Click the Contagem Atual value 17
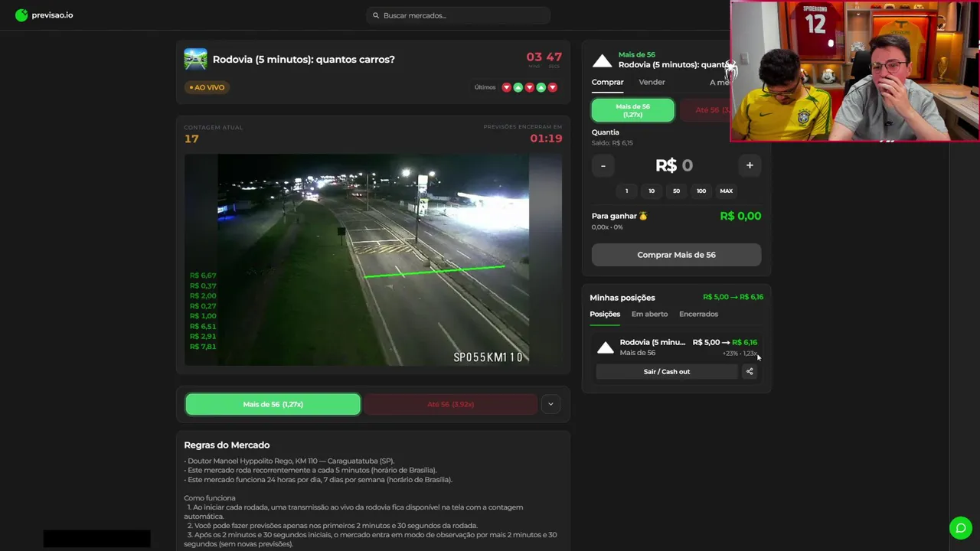The height and width of the screenshot is (551, 980). tap(191, 139)
